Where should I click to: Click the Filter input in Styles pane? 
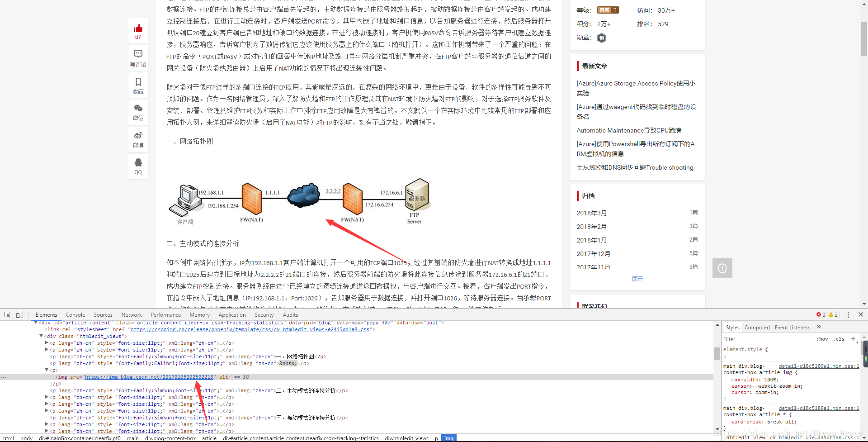click(x=767, y=339)
